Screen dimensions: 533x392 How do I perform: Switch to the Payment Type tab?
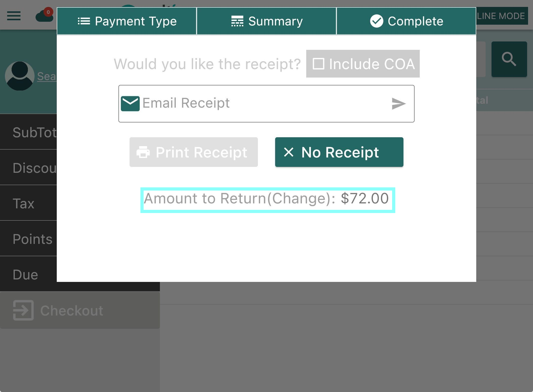pyautogui.click(x=127, y=21)
